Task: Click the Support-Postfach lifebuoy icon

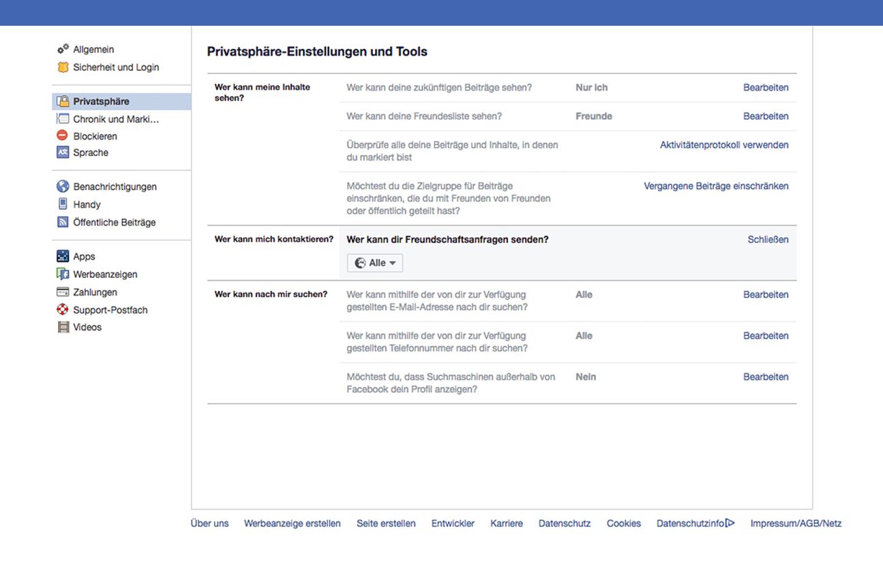Action: (63, 310)
